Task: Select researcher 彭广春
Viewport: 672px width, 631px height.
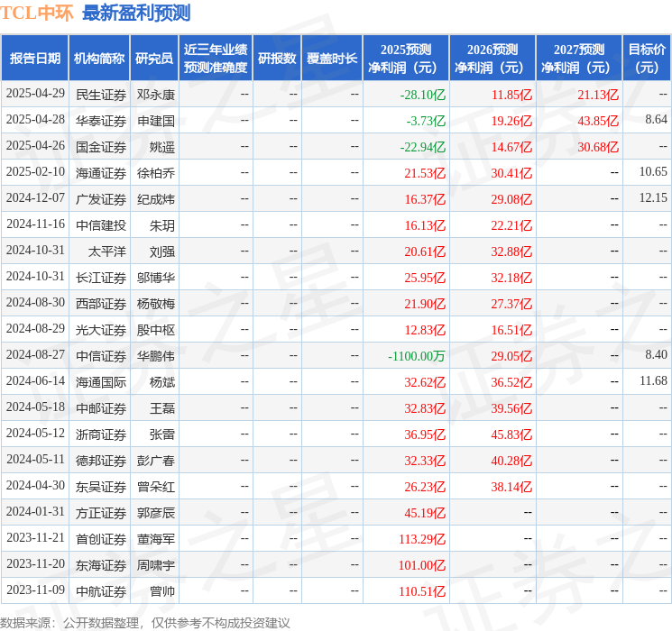Action: [x=156, y=460]
